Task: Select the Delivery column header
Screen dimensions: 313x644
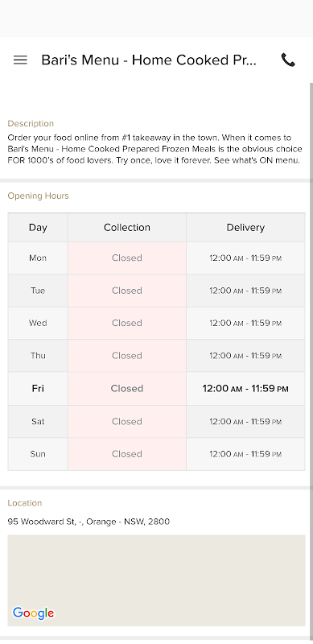Action: coord(245,228)
